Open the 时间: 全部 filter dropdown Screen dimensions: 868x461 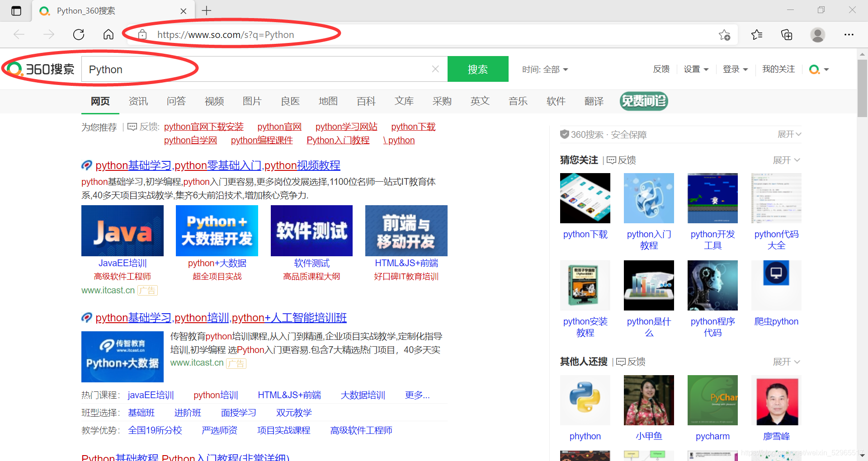click(545, 69)
